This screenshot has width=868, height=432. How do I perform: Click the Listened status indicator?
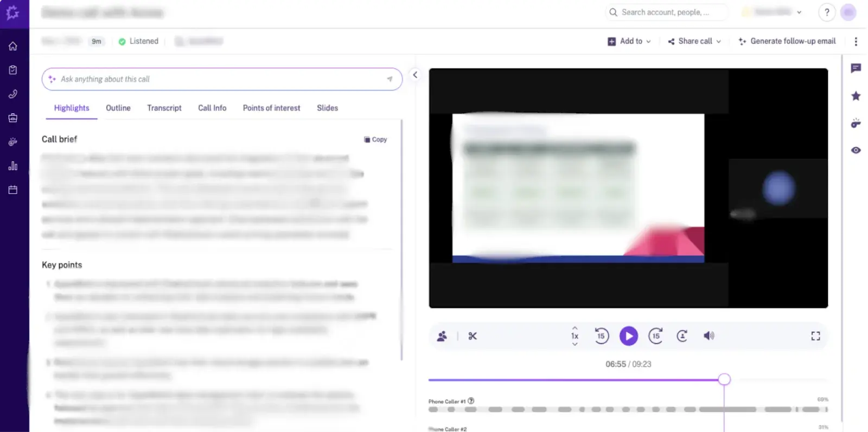point(138,41)
